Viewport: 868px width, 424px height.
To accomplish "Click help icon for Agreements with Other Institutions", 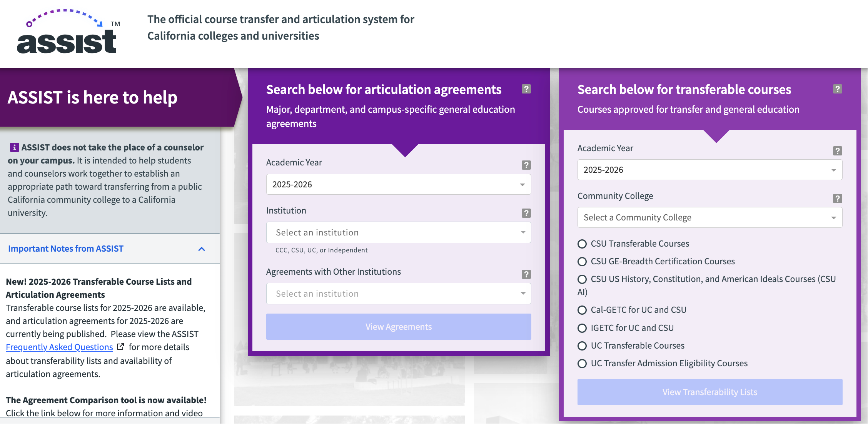I will [526, 274].
